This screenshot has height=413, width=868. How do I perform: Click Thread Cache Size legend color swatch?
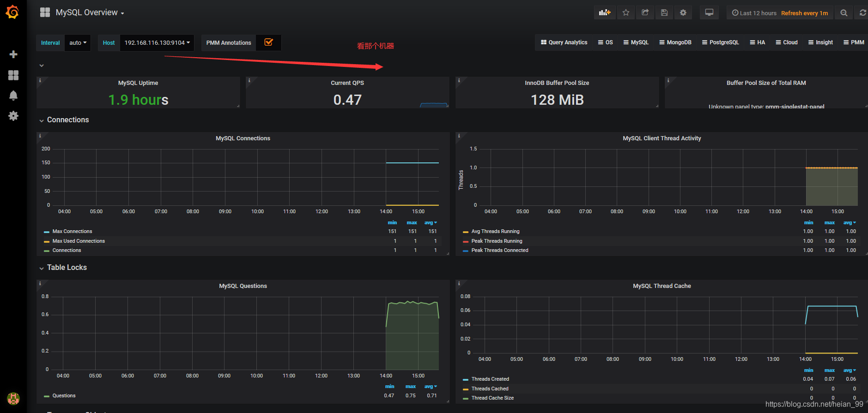pyautogui.click(x=466, y=398)
